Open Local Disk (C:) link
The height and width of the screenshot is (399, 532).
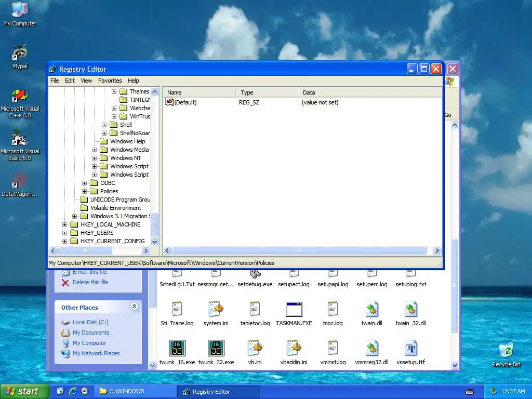(90, 322)
